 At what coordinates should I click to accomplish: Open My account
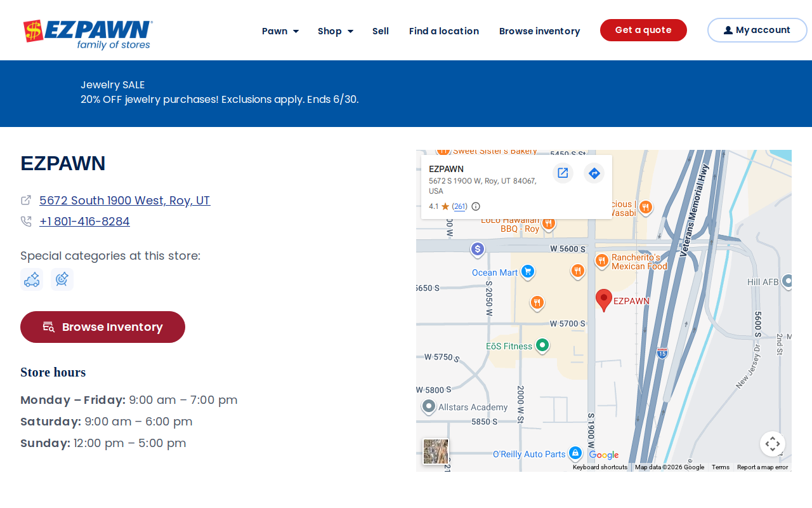point(757,30)
